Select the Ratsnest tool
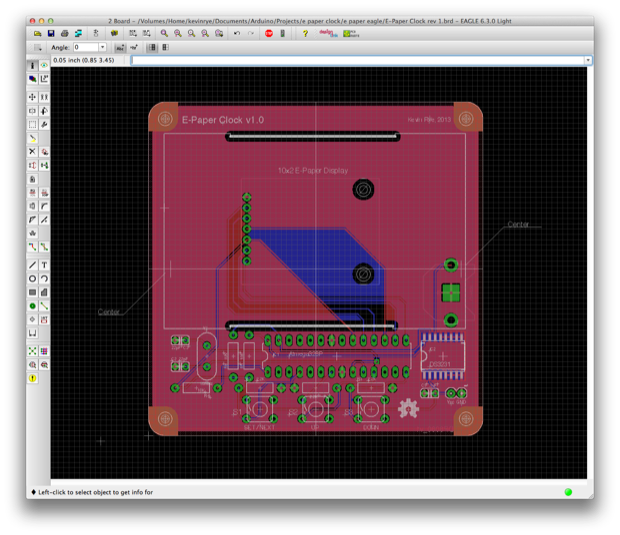Image resolution: width=620 pixels, height=535 pixels. pyautogui.click(x=32, y=351)
